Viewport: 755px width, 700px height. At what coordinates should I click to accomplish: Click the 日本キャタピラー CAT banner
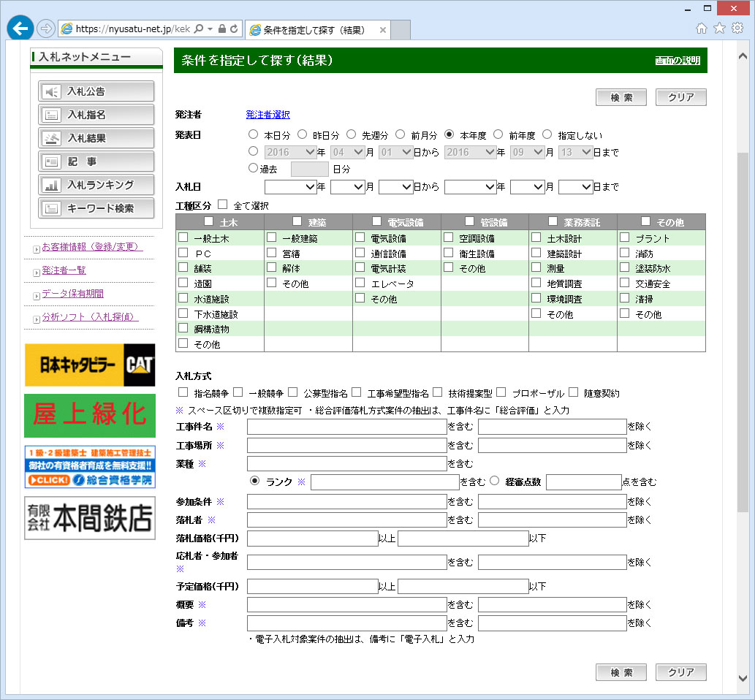point(90,365)
